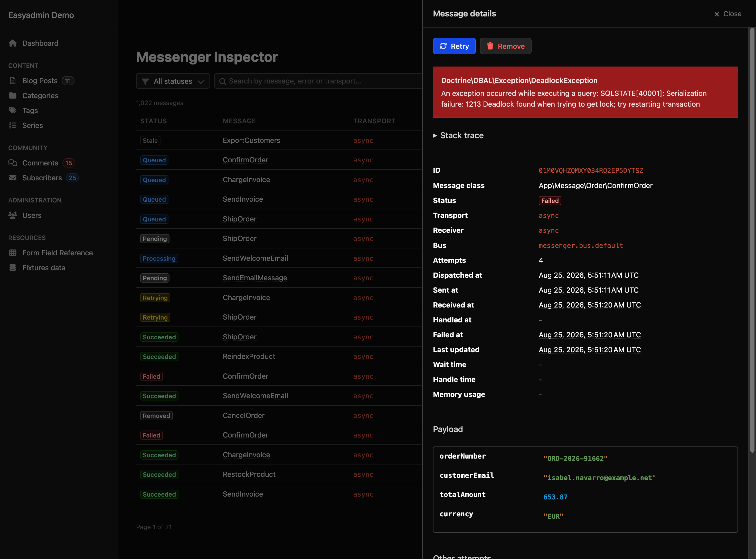
Task: Click the customerEmail isabel.navarro@example.net value
Action: tap(599, 478)
